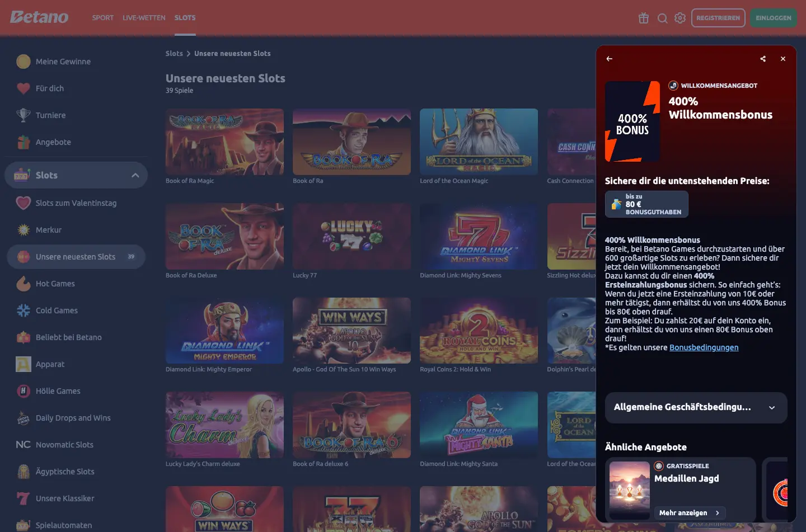Click the Hölle Games icon
Viewport: 806px width, 532px height.
(x=24, y=391)
